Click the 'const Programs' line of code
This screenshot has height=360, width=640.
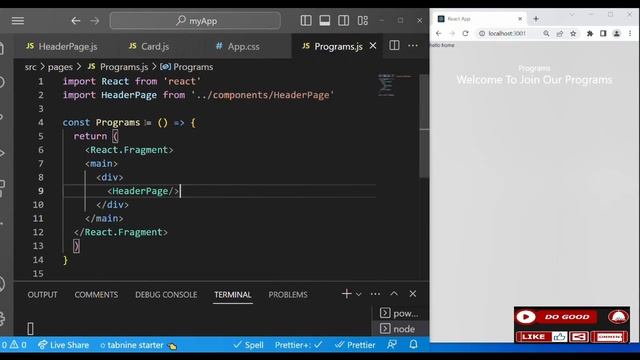pyautogui.click(x=129, y=122)
